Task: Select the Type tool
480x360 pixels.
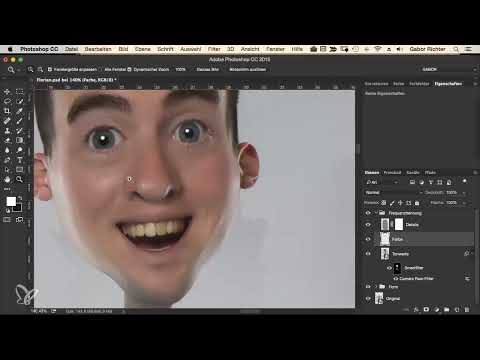Action: click(20, 160)
